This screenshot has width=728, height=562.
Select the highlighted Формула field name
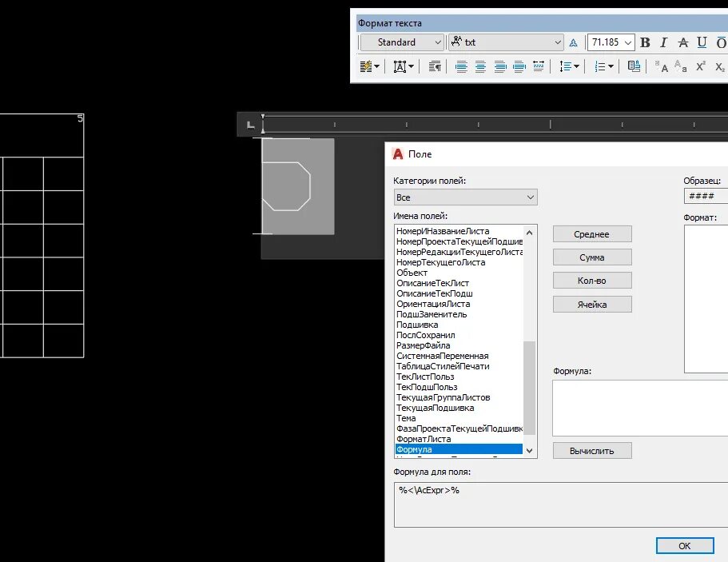(x=459, y=449)
